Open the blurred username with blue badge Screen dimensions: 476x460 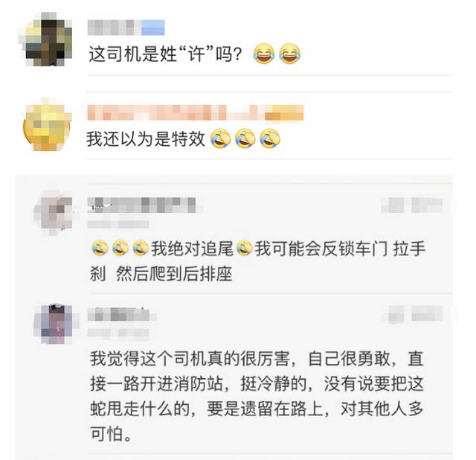pos(126,28)
